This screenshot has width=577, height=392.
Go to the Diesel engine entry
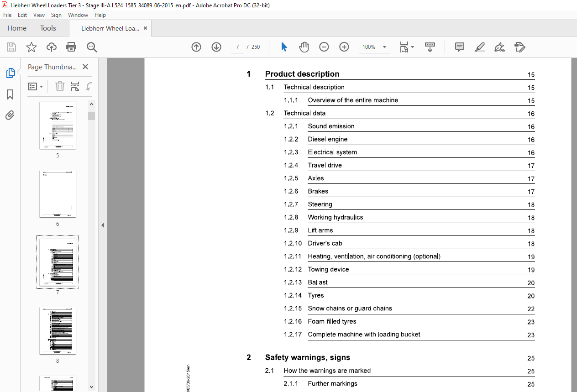[x=327, y=139]
